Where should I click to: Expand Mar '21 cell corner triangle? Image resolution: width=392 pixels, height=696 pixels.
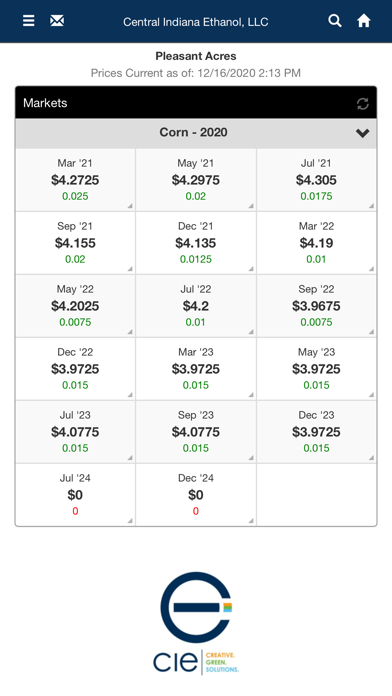[x=130, y=206]
